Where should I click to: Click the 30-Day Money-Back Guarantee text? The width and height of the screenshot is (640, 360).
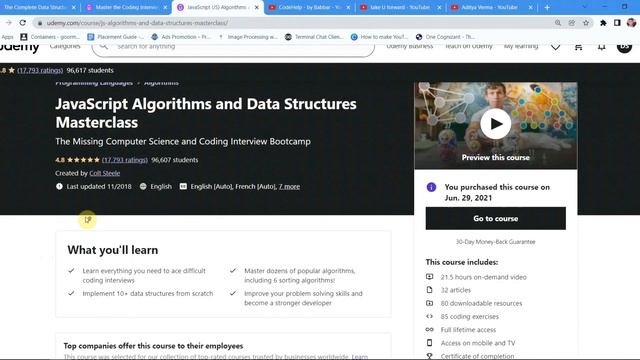pyautogui.click(x=496, y=242)
